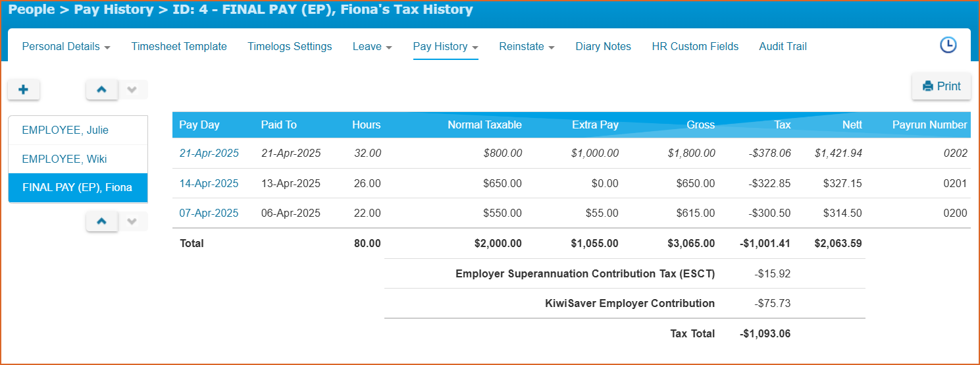Image resolution: width=980 pixels, height=365 pixels.
Task: Open the HR Custom Fields tab
Action: (695, 47)
